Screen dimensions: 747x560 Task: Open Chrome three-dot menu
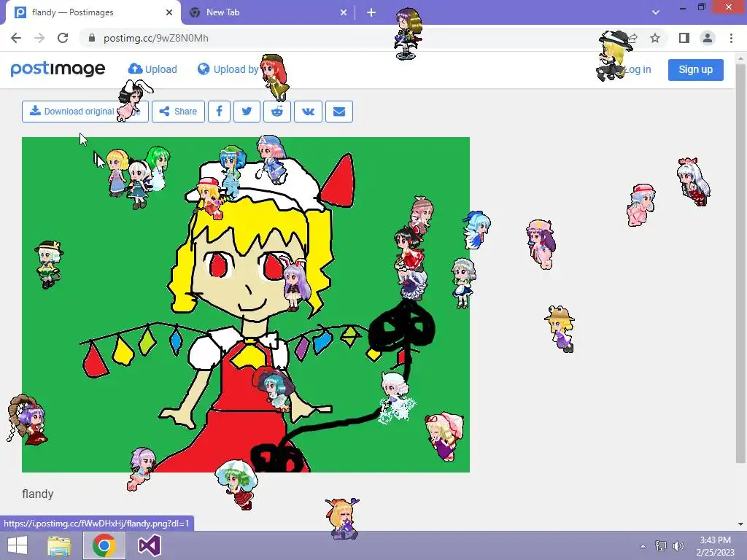(x=731, y=38)
